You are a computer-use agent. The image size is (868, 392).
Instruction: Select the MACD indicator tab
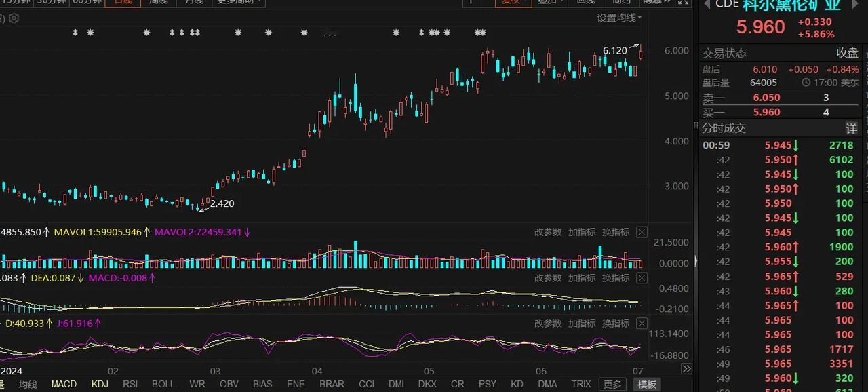pyautogui.click(x=64, y=385)
